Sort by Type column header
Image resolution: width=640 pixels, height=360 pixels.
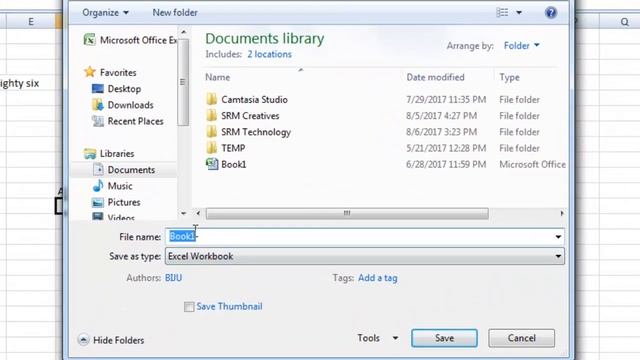(509, 77)
